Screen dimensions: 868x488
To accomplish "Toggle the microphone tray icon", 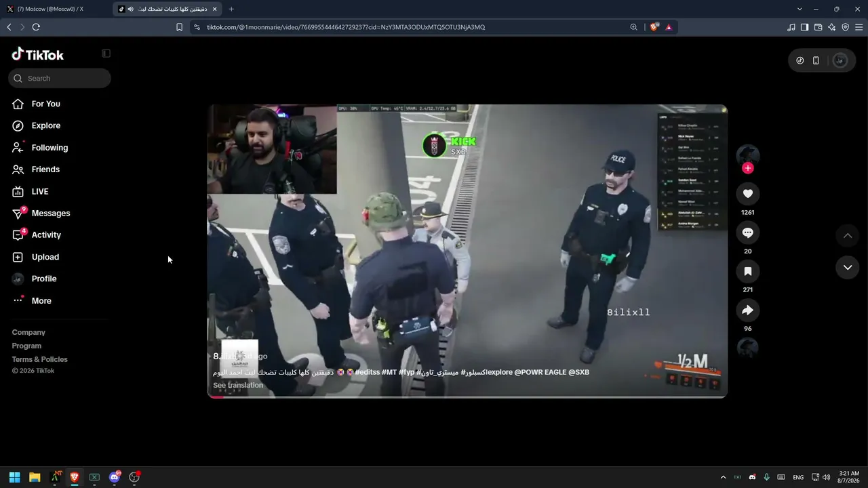I will (x=766, y=477).
